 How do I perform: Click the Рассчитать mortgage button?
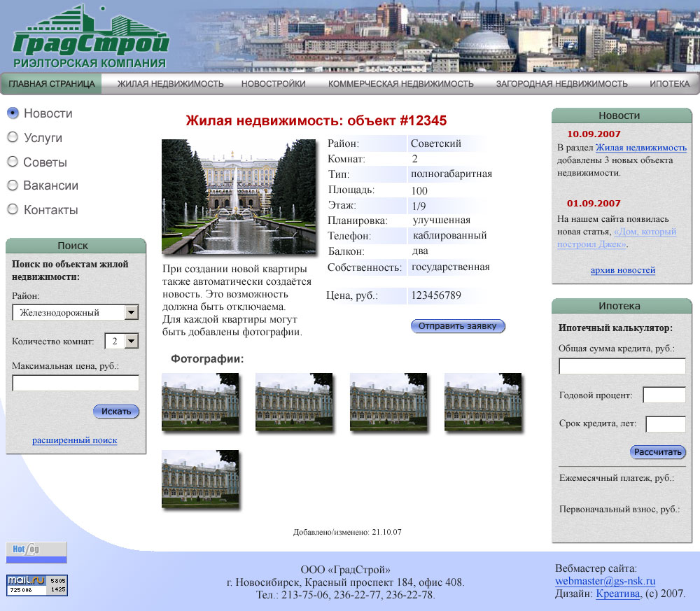click(658, 452)
